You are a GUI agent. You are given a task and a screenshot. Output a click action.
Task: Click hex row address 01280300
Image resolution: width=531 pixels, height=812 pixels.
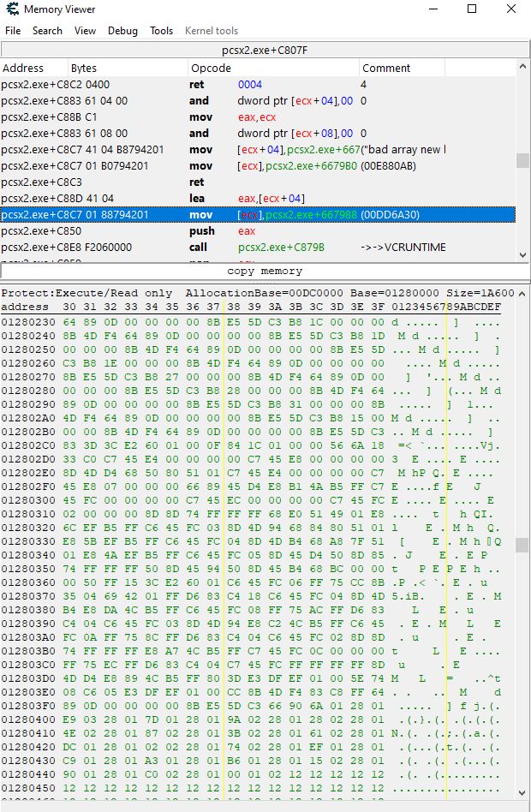(28, 500)
